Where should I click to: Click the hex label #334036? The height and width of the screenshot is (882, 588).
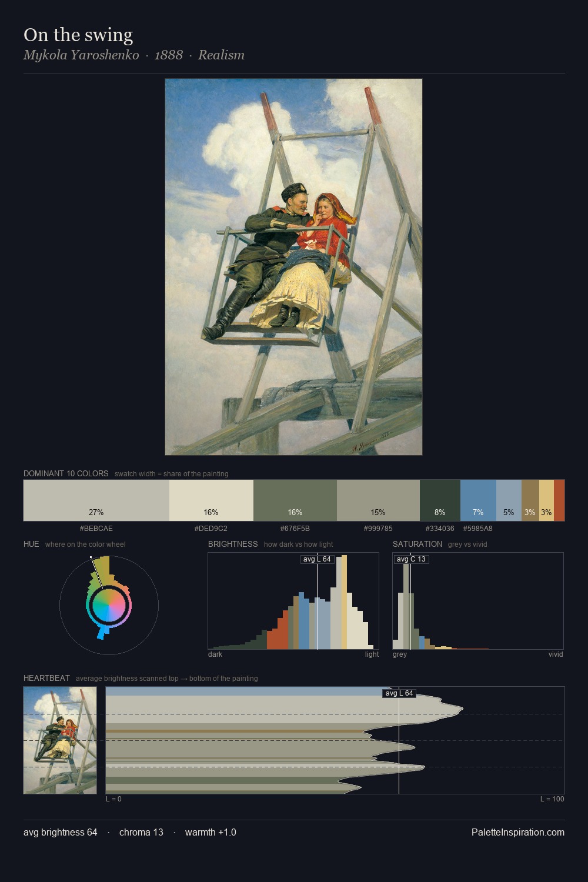click(440, 529)
